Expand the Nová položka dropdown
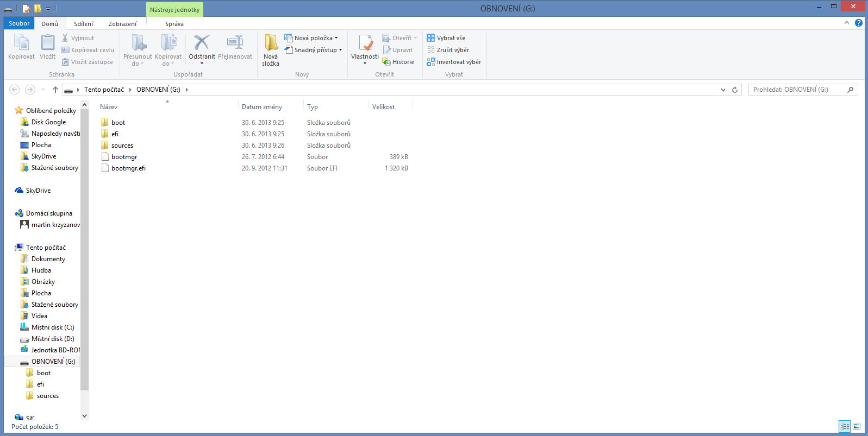Viewport: 868px width, 436px height. point(336,38)
